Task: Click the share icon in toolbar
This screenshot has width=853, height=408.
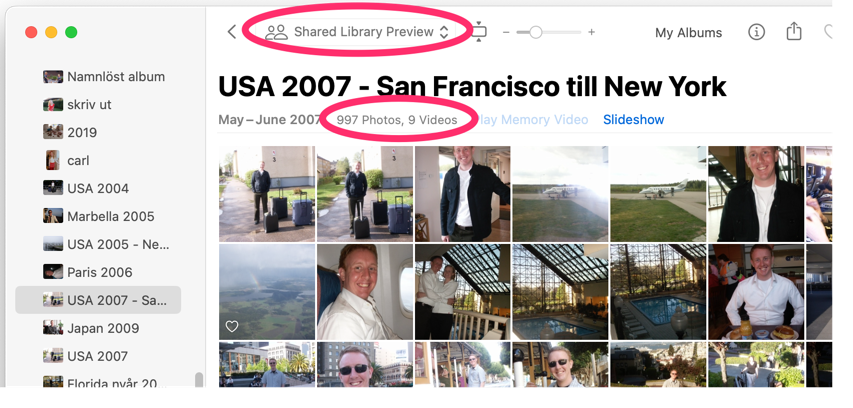Action: (x=794, y=31)
